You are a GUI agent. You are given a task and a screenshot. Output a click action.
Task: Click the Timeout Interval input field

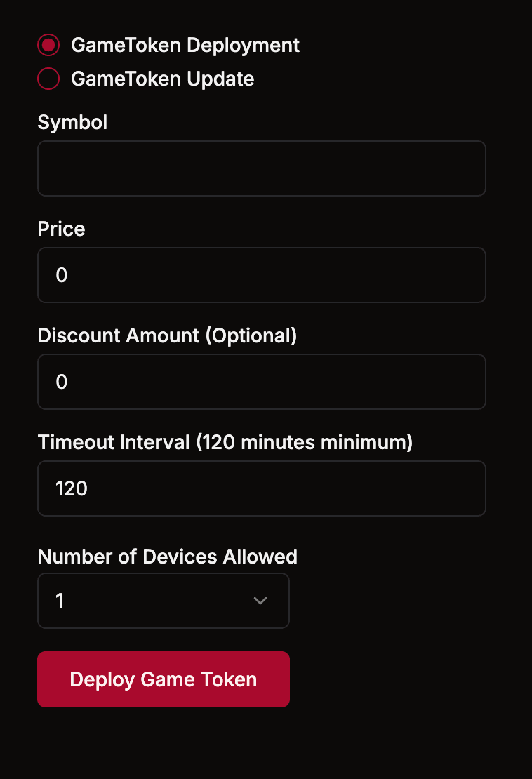(x=261, y=488)
